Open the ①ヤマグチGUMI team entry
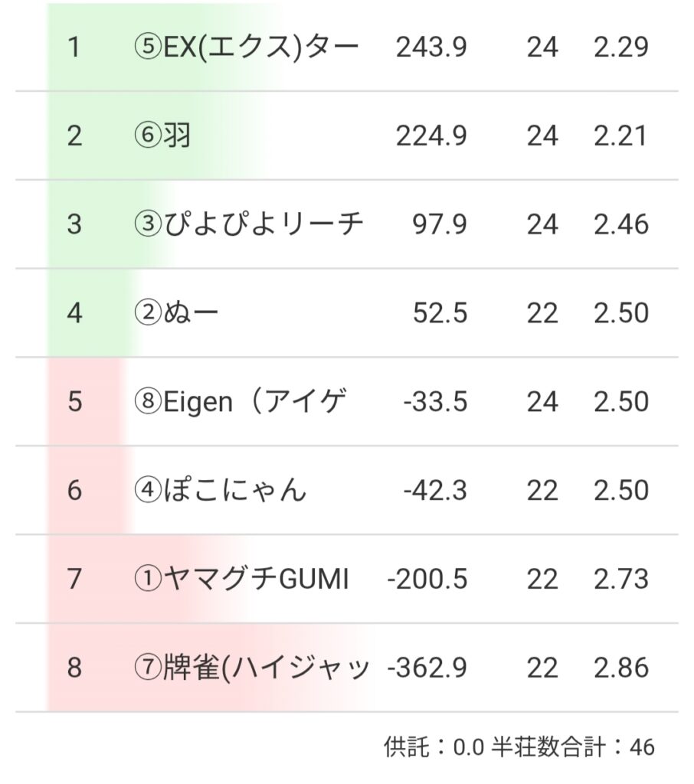 pyautogui.click(x=241, y=580)
